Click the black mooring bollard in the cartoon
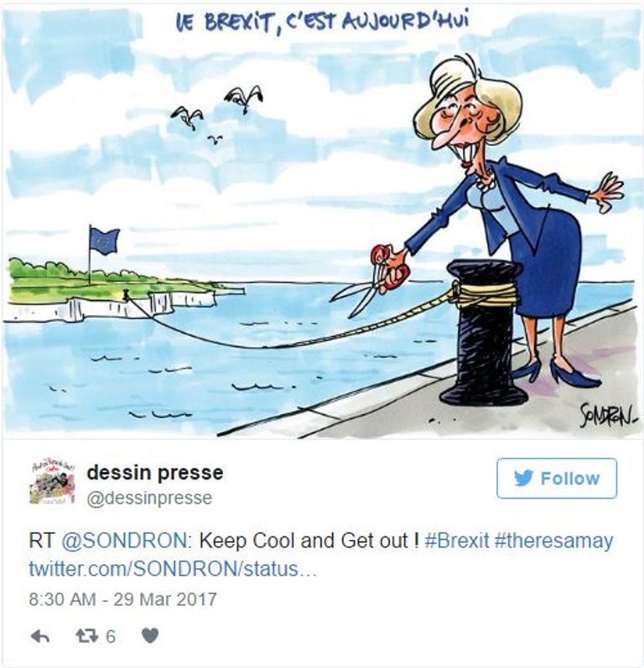The image size is (644, 668). [484, 332]
